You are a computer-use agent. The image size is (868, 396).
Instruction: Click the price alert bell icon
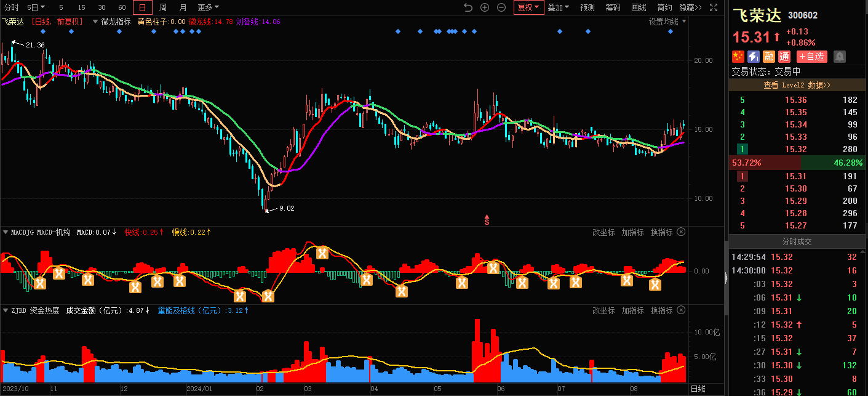[840, 57]
